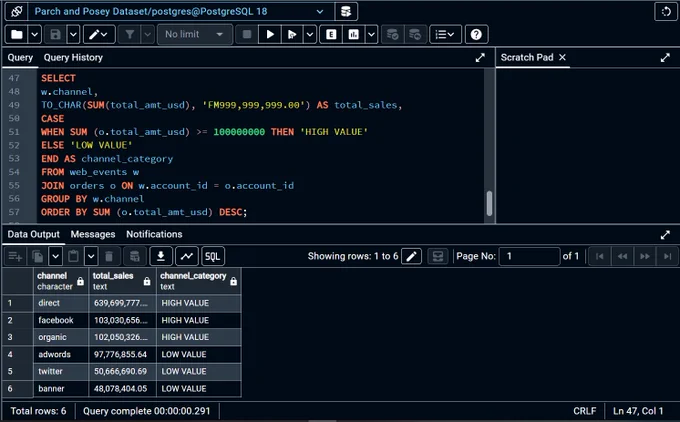Click the Copy rows icon
Viewport: 680px width, 422px height.
[x=38, y=256]
